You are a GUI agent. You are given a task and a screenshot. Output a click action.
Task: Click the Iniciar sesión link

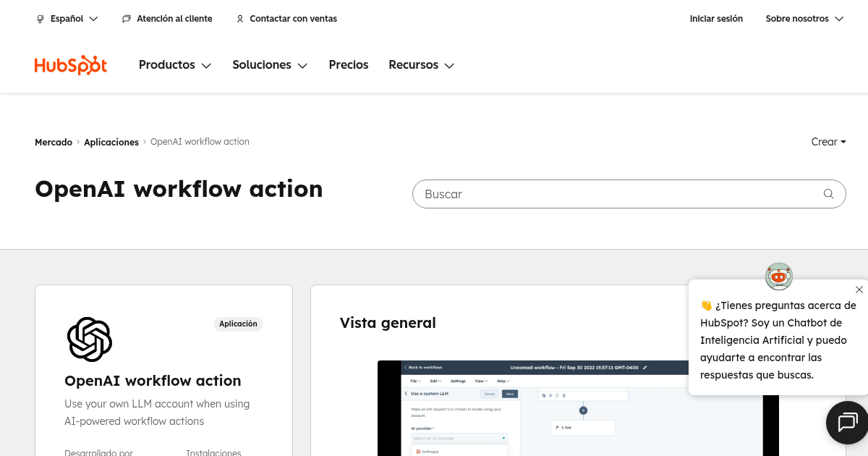click(716, 19)
